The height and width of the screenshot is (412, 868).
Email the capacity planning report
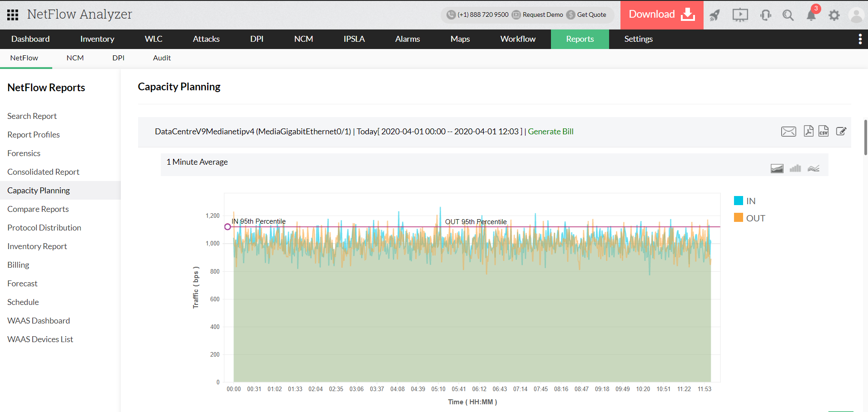788,132
